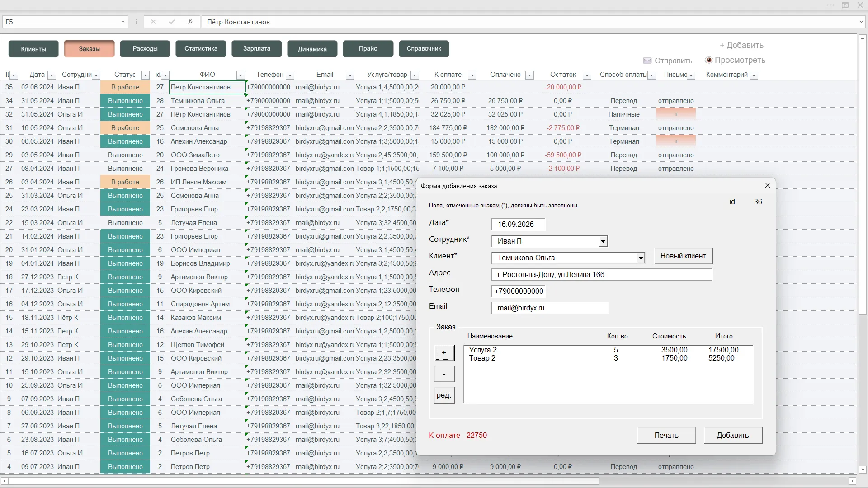Select the Услуга 2 order line
The image size is (868, 488).
pyautogui.click(x=608, y=350)
